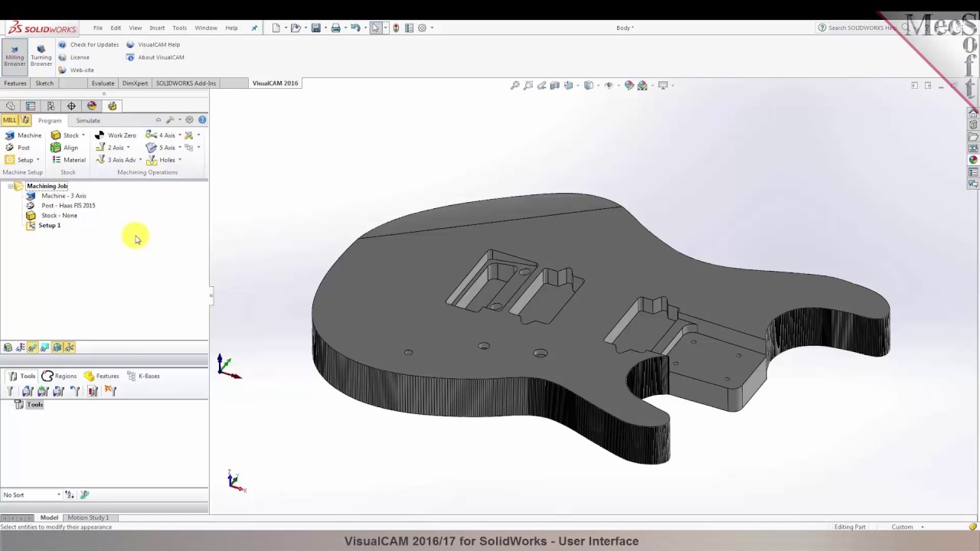Toggle the fourth teal display button
This screenshot has height=551, width=980.
pos(44,347)
